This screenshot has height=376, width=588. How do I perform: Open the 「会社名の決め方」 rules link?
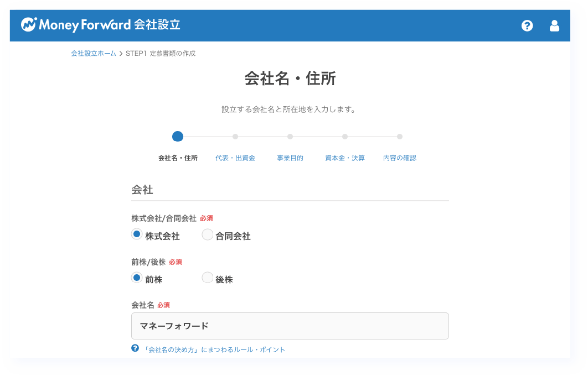(215, 349)
